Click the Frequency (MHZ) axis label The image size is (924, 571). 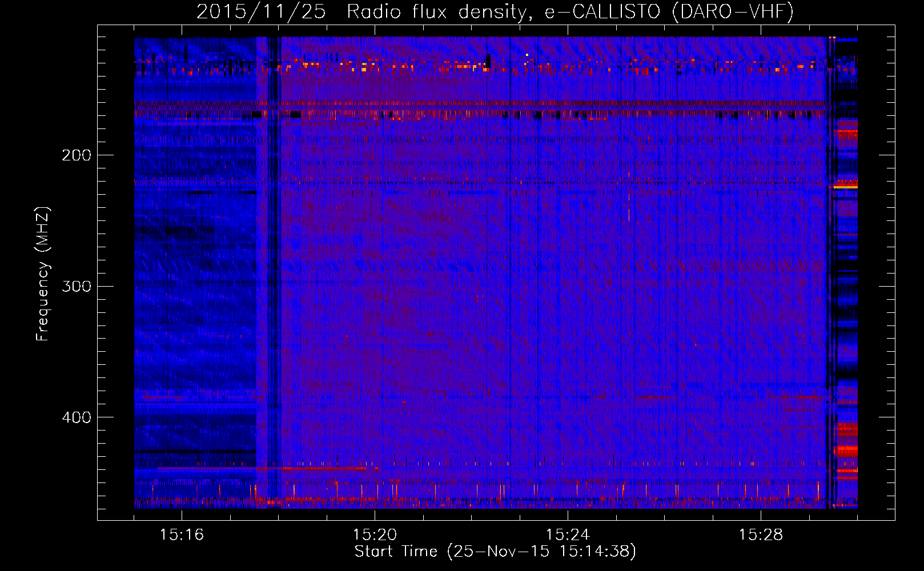point(43,274)
